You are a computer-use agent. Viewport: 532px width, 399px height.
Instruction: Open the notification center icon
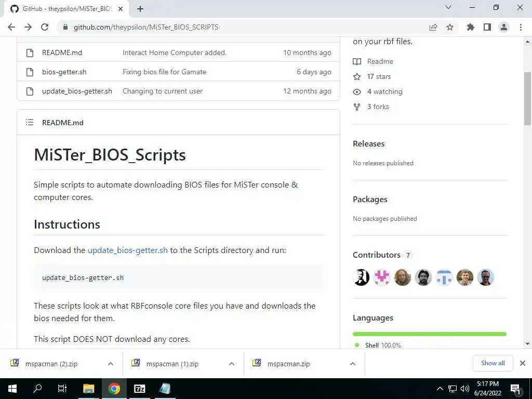pyautogui.click(x=516, y=389)
